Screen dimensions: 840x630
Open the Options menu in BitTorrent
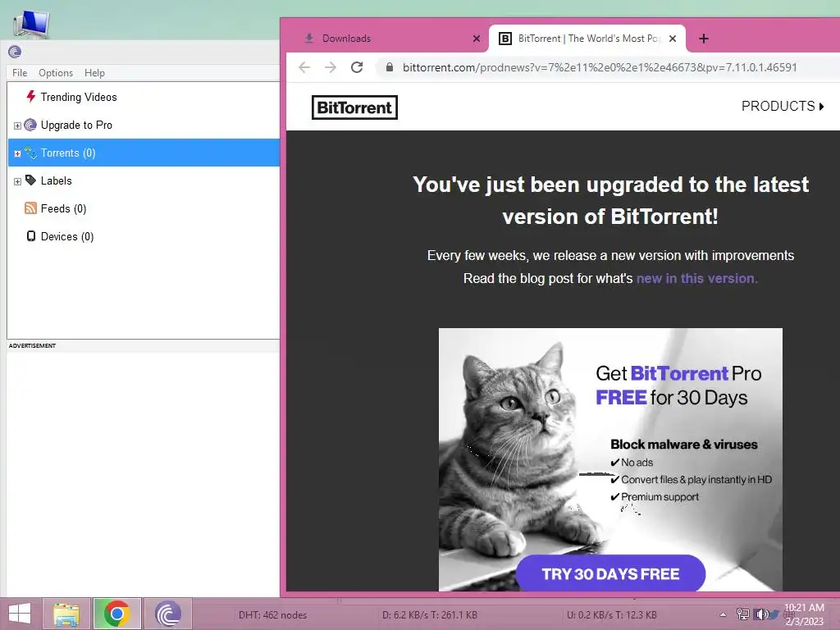tap(56, 73)
